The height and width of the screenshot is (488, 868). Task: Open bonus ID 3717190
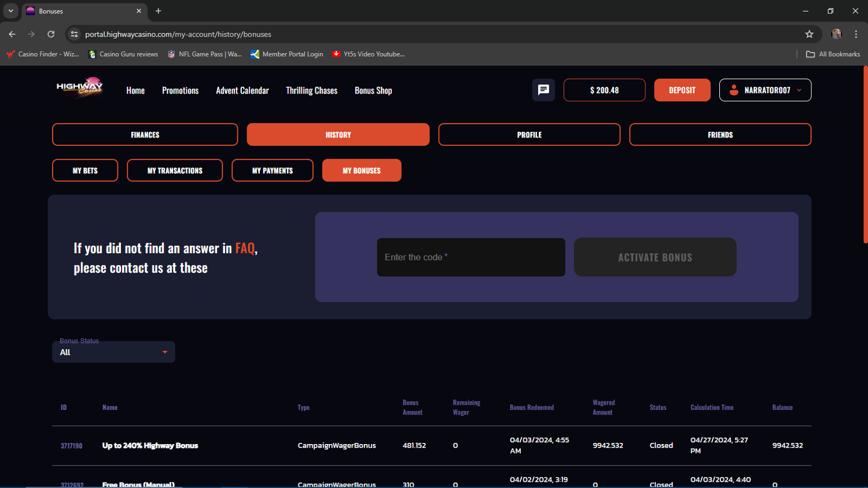pos(71,446)
